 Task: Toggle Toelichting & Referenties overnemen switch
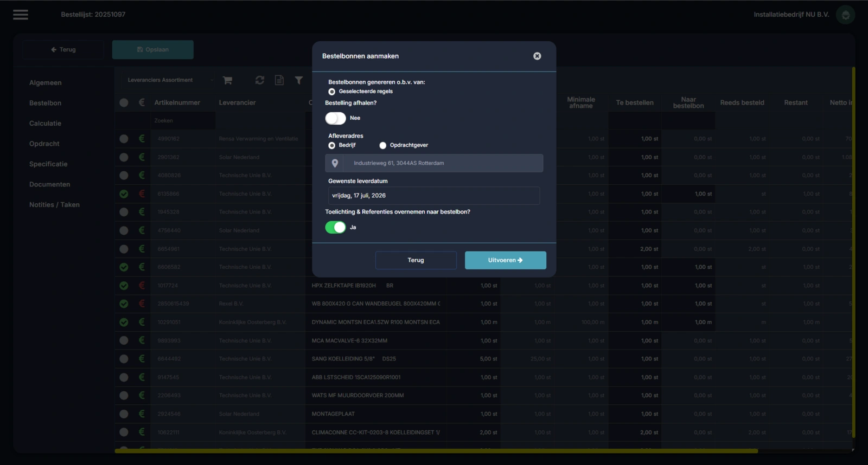pos(335,227)
